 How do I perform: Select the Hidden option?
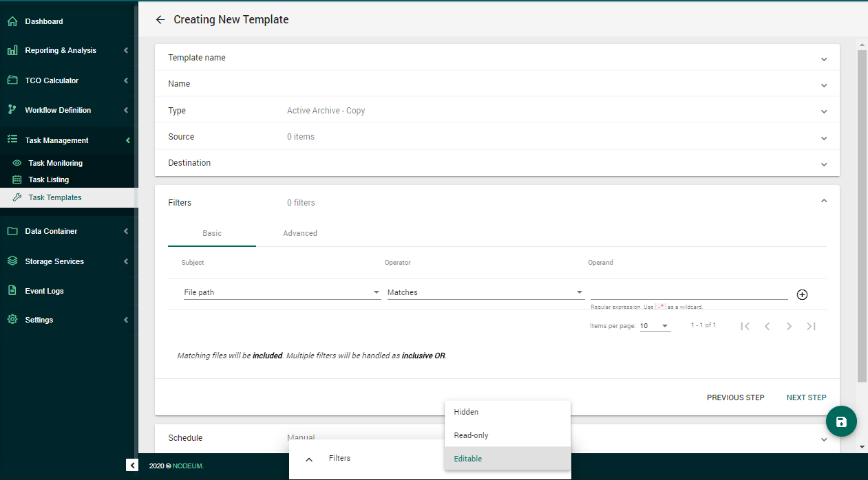coord(508,412)
